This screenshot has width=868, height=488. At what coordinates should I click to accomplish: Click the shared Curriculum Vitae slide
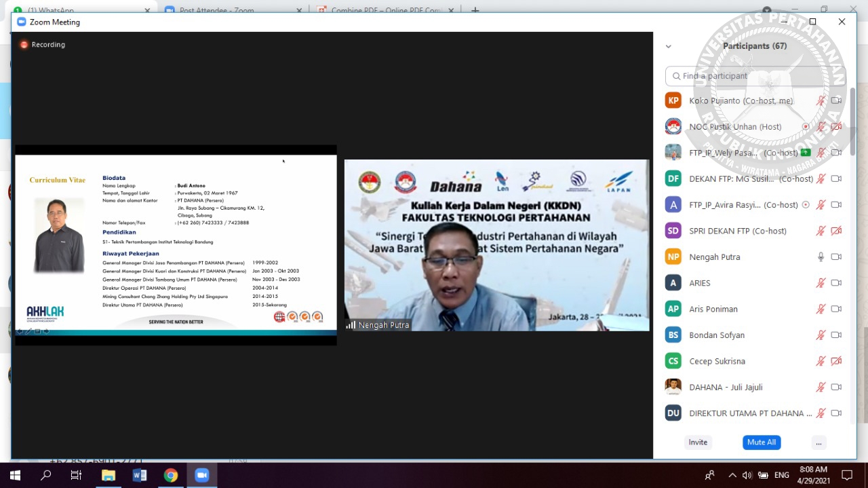tap(176, 245)
